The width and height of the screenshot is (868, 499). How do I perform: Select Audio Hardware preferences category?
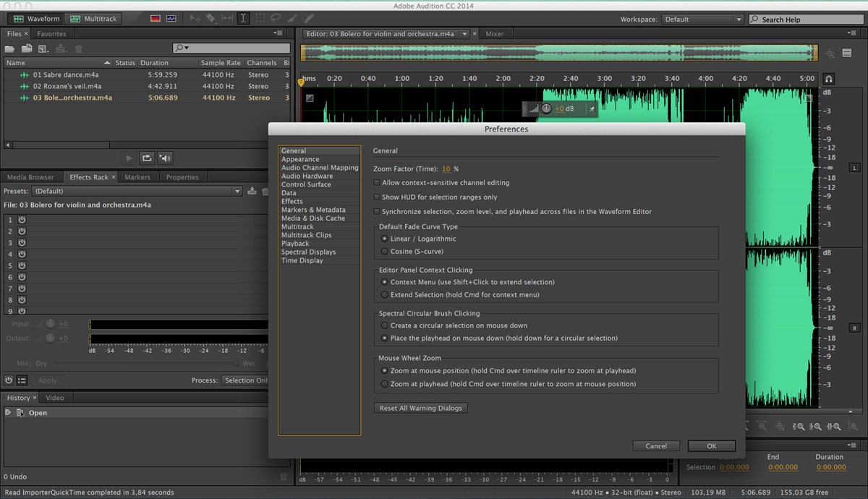(307, 176)
